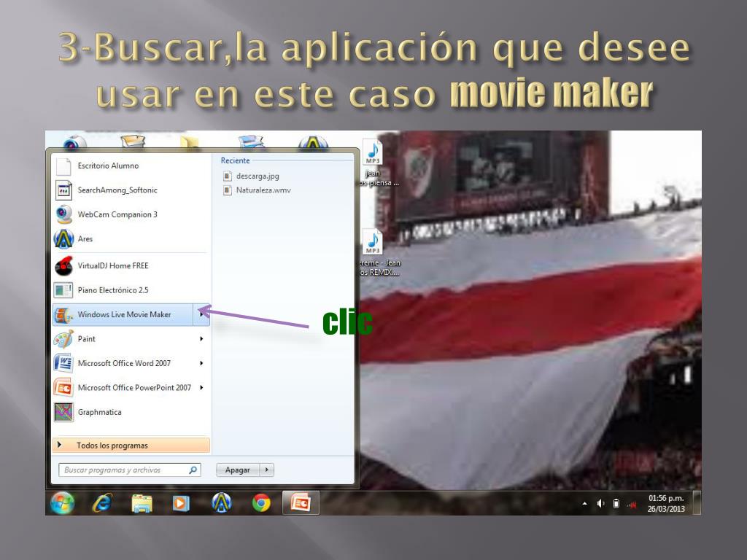The image size is (747, 560).
Task: Click Microsoft Office PowerPoint 2007 text
Action: pyautogui.click(x=134, y=388)
